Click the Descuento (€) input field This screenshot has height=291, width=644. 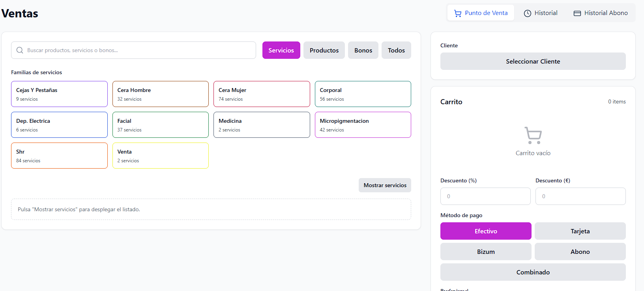click(580, 196)
